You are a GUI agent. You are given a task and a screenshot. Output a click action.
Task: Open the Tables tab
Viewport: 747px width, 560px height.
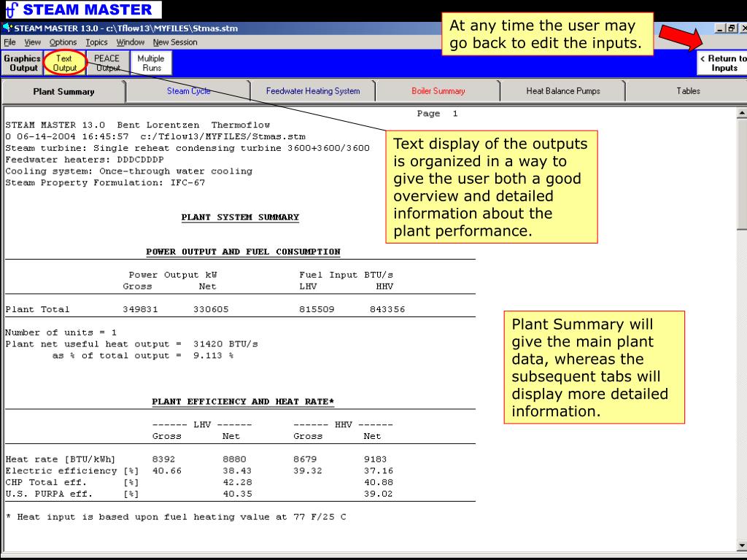click(x=687, y=91)
